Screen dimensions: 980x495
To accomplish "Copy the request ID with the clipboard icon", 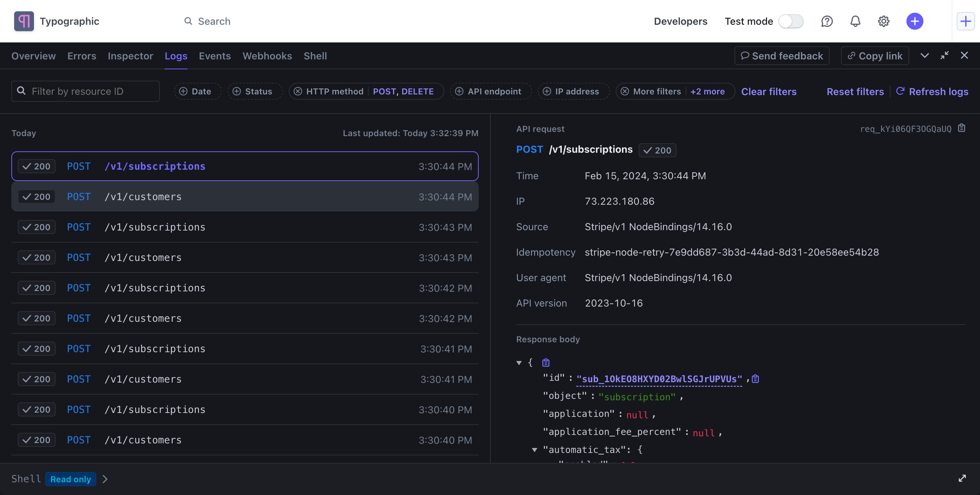I will tap(962, 128).
